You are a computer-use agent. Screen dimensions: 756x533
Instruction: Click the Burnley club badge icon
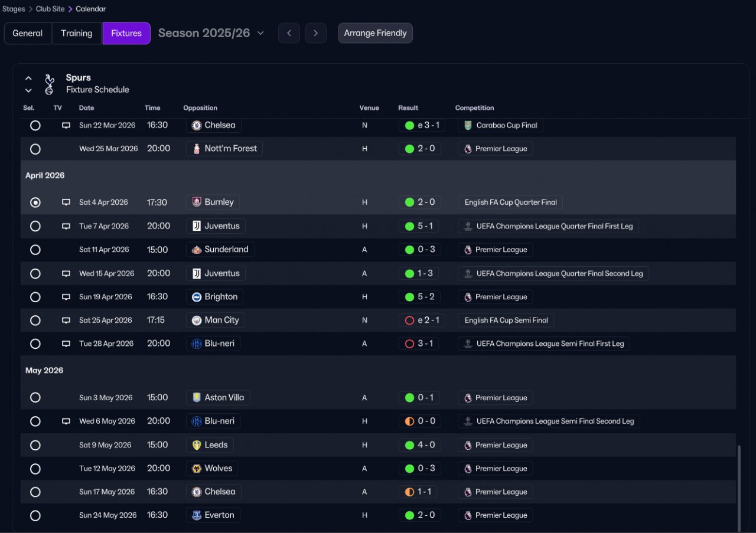click(197, 202)
